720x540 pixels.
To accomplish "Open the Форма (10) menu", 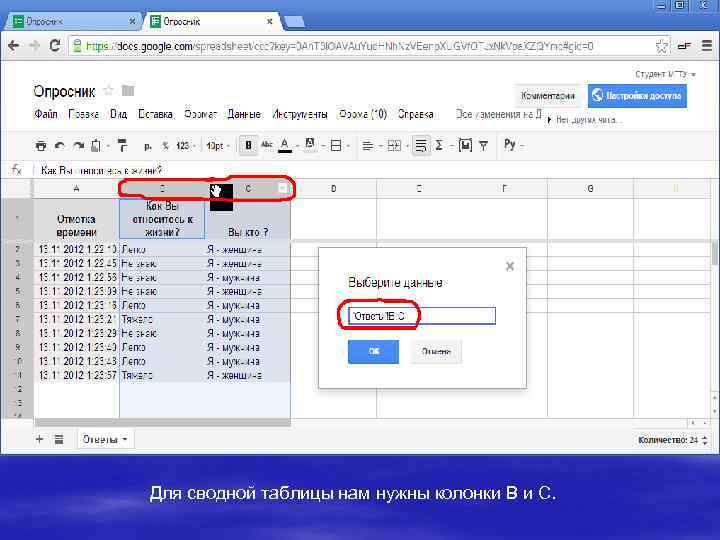I will (x=363, y=114).
